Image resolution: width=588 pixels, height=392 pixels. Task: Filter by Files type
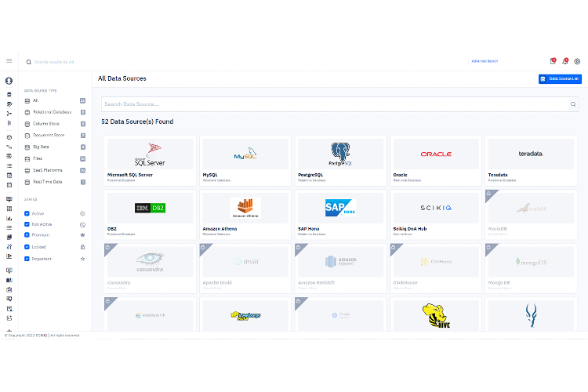pyautogui.click(x=55, y=158)
